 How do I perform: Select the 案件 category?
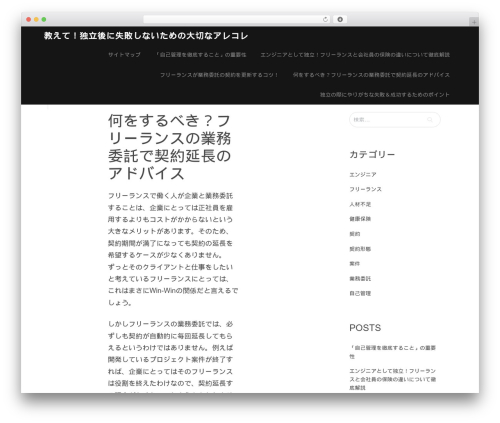tap(355, 263)
